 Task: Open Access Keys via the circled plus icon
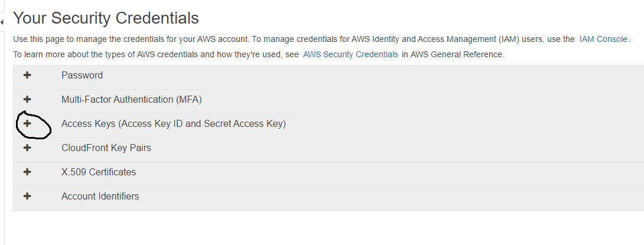tap(27, 123)
